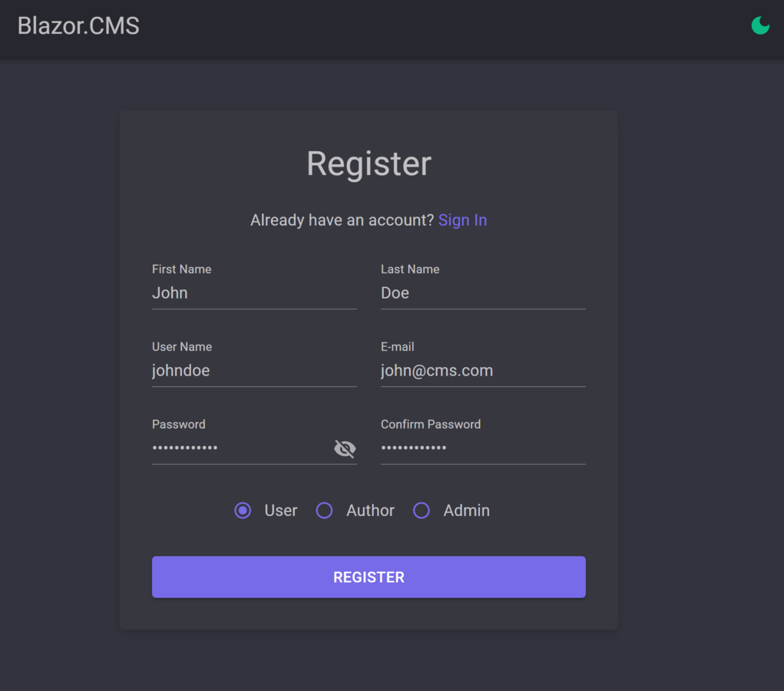Focus the Confirm Password field
784x691 pixels.
coord(482,448)
